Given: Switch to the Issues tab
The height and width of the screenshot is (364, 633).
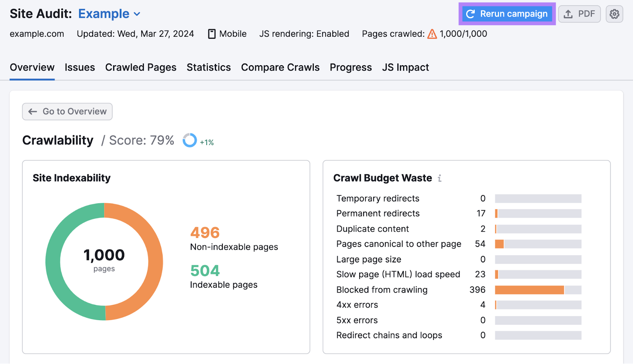Looking at the screenshot, I should [x=80, y=67].
